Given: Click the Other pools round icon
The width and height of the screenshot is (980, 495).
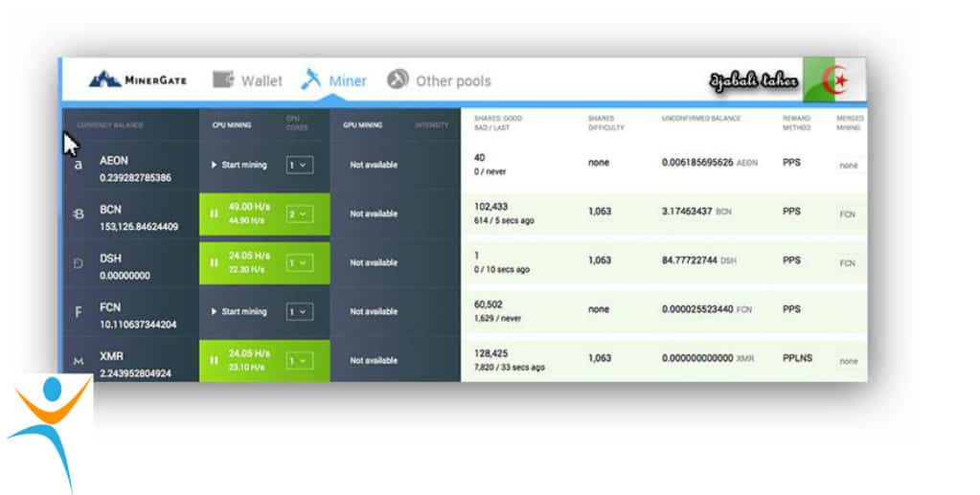Looking at the screenshot, I should point(398,79).
